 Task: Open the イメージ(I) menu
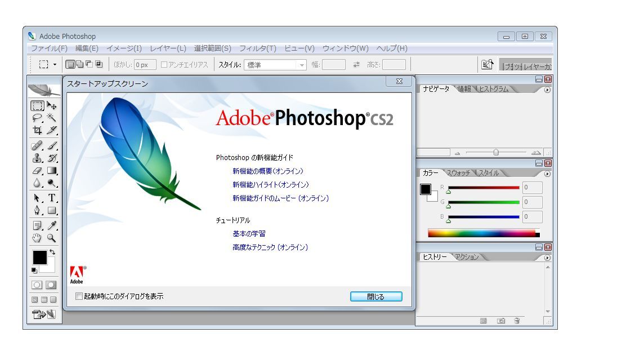tap(124, 48)
